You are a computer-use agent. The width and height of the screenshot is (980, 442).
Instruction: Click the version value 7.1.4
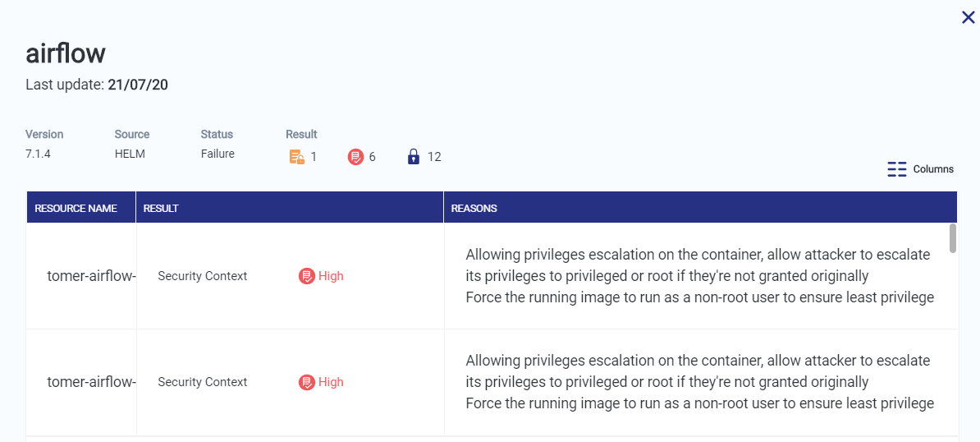click(x=38, y=154)
